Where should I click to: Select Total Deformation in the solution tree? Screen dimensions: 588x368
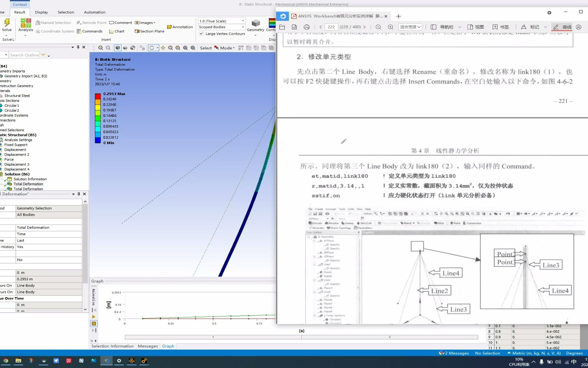tap(28, 184)
